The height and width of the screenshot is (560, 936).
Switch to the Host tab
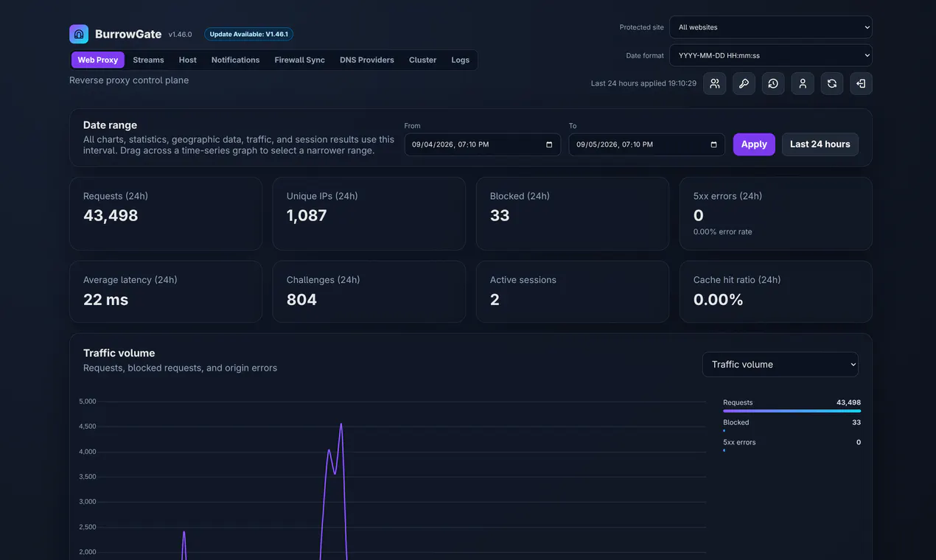(x=188, y=60)
